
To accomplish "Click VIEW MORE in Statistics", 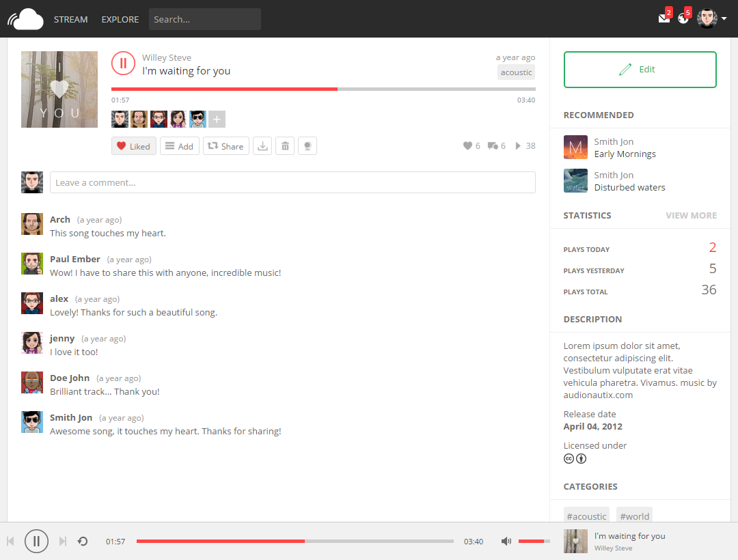I will [691, 215].
